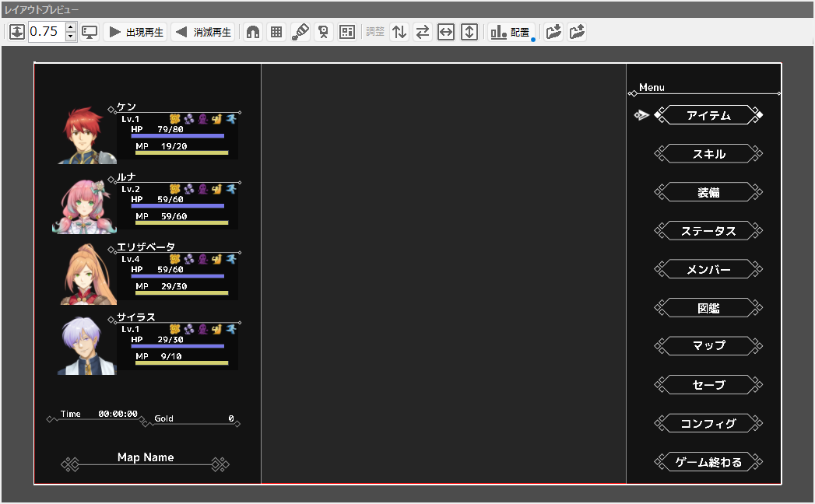Click the monitor display icon
The height and width of the screenshot is (504, 815).
click(x=90, y=32)
